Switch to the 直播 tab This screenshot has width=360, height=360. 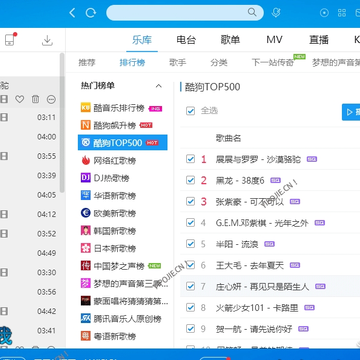(x=319, y=40)
